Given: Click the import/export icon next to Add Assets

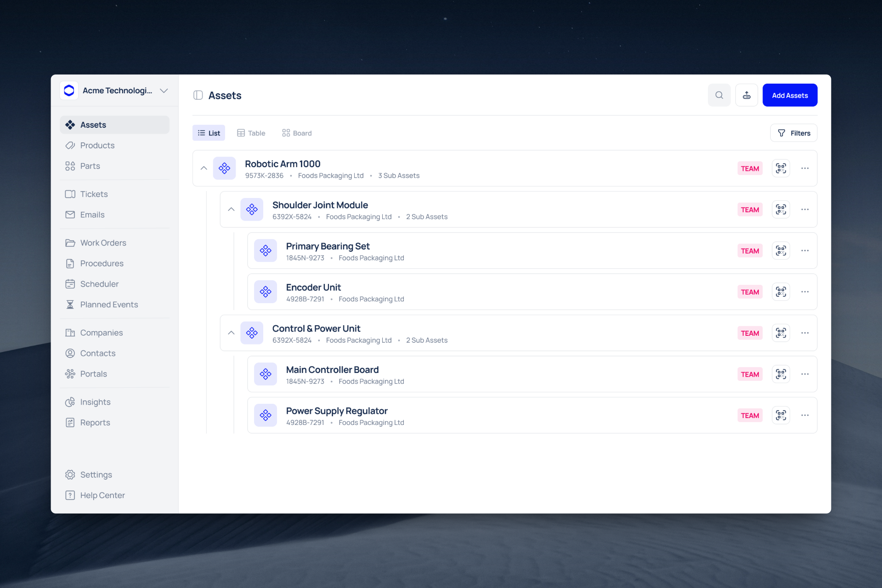Looking at the screenshot, I should 746,95.
